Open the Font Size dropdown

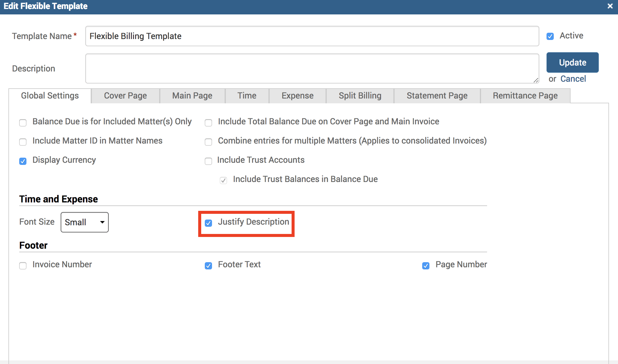pyautogui.click(x=84, y=222)
